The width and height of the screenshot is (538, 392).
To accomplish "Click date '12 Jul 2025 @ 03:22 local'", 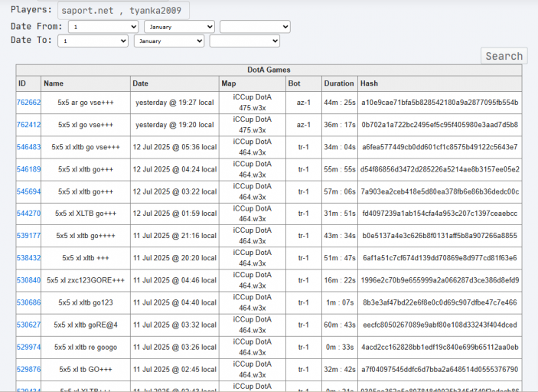I will tap(174, 191).
